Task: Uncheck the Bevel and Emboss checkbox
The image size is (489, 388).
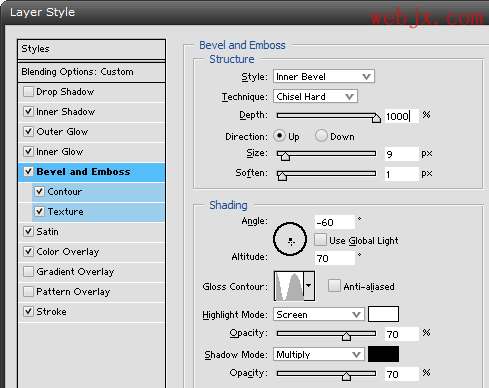Action: [28, 171]
